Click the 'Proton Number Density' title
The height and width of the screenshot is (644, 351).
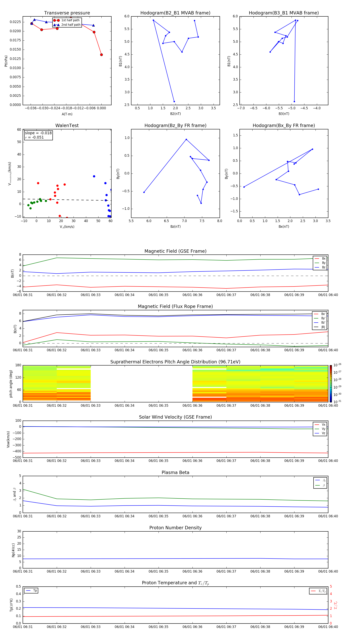tap(175, 528)
